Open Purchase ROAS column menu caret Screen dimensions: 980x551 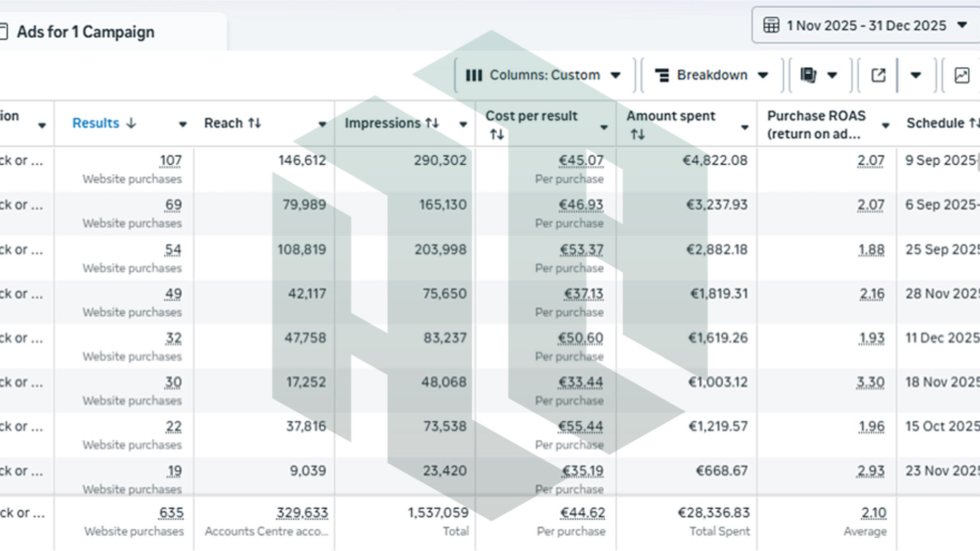coord(886,125)
